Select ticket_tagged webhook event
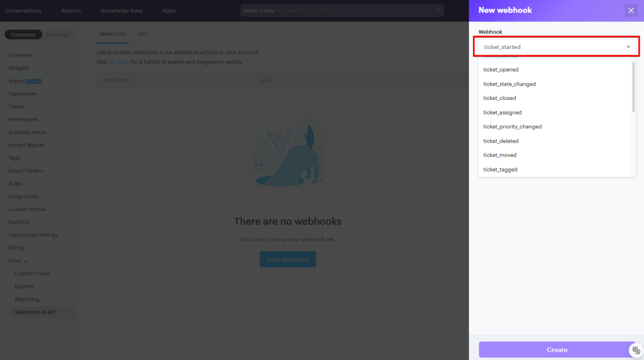Image resolution: width=644 pixels, height=360 pixels. pos(500,170)
